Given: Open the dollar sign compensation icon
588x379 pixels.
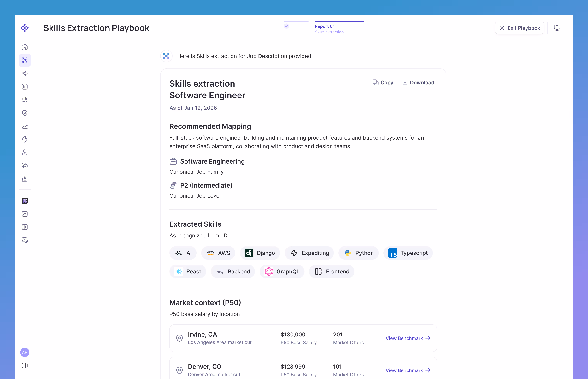Looking at the screenshot, I should (x=25, y=227).
